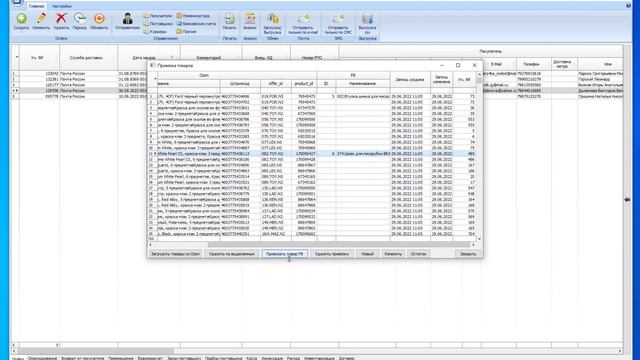
Task: Open the Дата заказа column filter dropdown
Action: click(172, 58)
